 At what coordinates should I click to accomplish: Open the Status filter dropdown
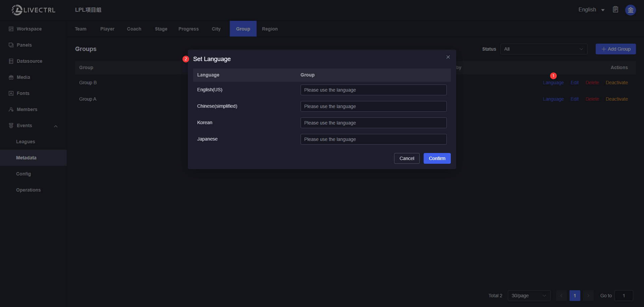tap(544, 49)
